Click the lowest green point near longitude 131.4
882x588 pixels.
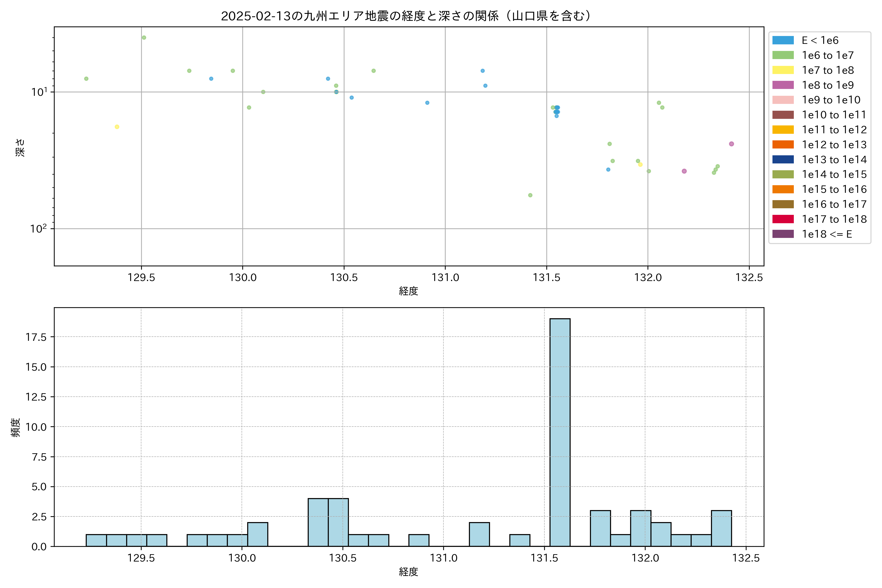(x=530, y=195)
